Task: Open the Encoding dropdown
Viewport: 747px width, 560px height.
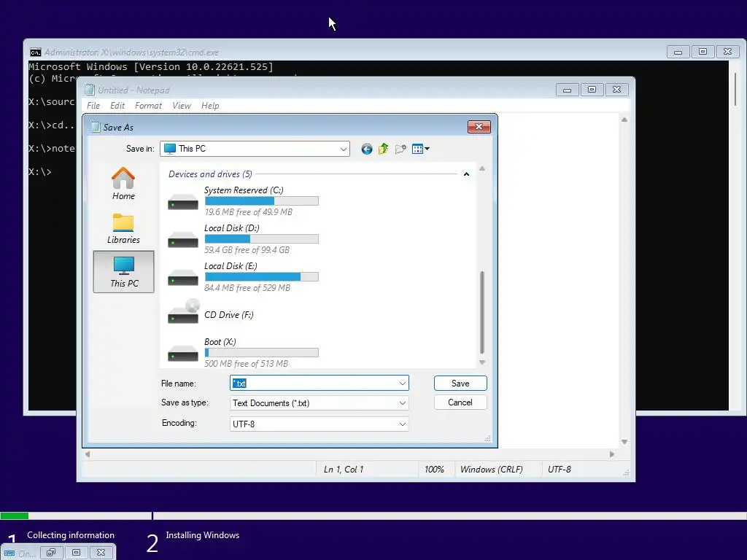Action: point(320,424)
